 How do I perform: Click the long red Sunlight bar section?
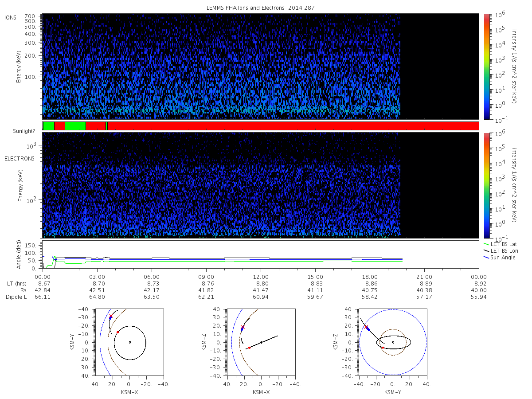coord(293,126)
